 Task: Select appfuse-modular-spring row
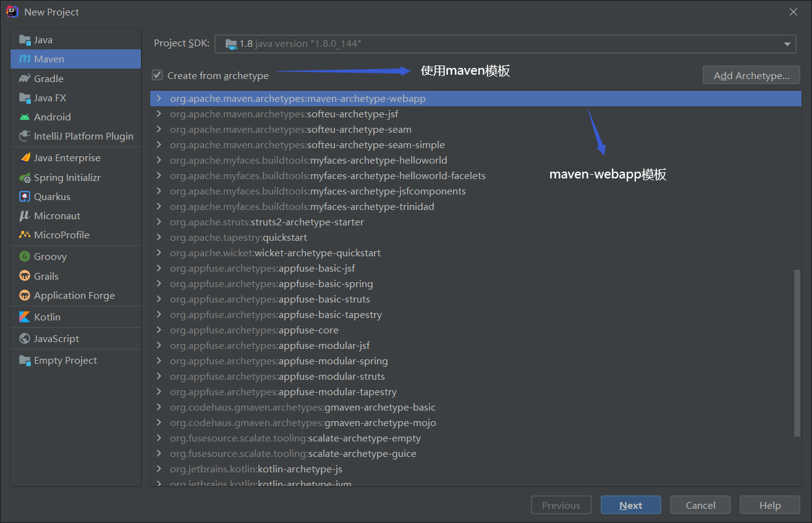pos(476,361)
